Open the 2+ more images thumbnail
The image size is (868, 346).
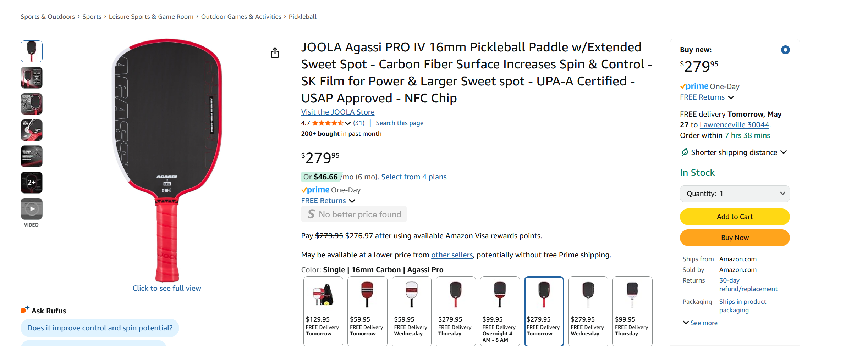tap(32, 183)
